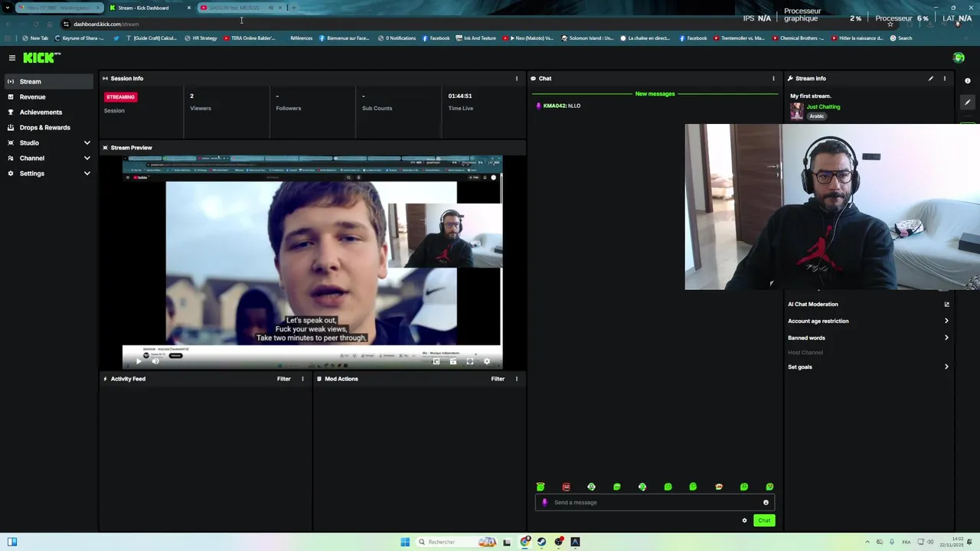Open Activity Feed Filter
This screenshot has width=980, height=551.
(x=284, y=379)
